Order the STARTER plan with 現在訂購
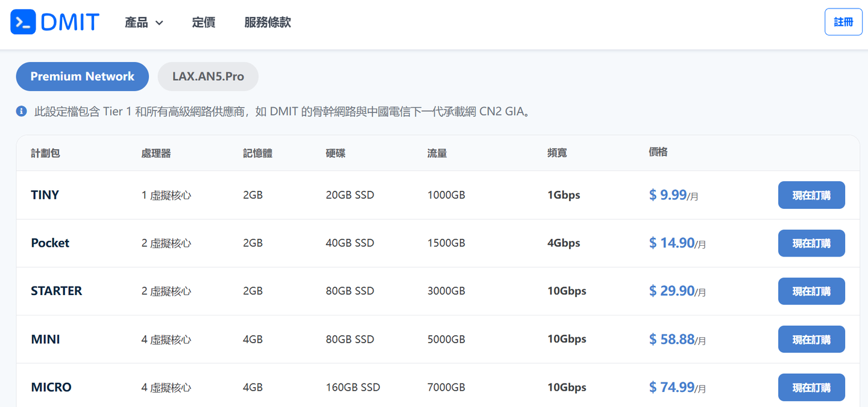Image resolution: width=868 pixels, height=407 pixels. [811, 291]
